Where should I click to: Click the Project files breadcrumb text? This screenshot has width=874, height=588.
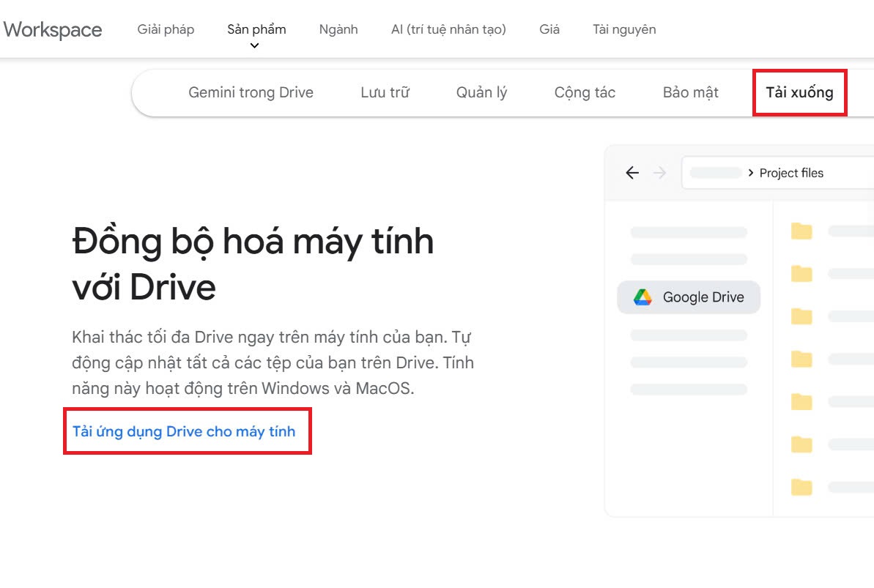pos(791,174)
